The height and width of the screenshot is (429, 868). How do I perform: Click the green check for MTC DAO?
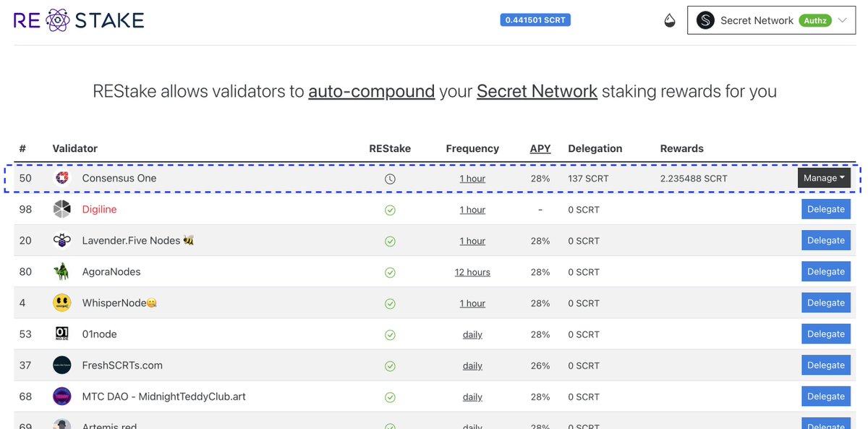390,396
